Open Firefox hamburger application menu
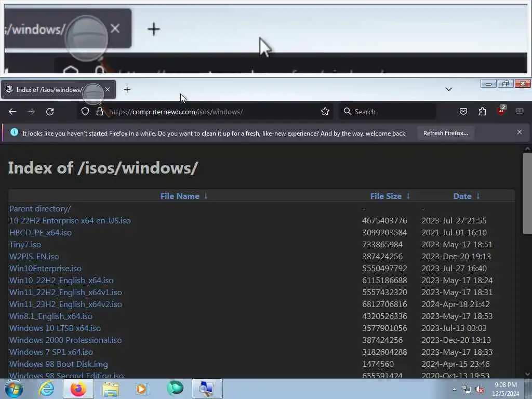This screenshot has height=399, width=532. coord(520,111)
